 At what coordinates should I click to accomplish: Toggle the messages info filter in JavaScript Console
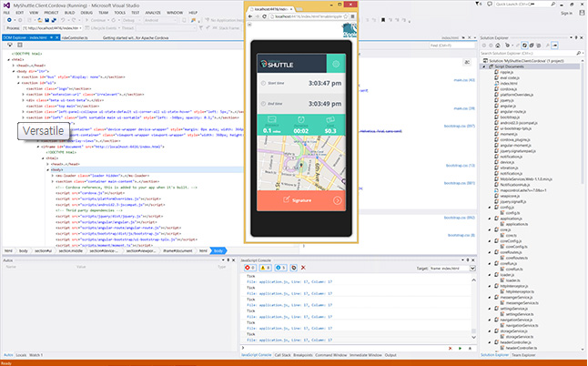[x=280, y=268]
